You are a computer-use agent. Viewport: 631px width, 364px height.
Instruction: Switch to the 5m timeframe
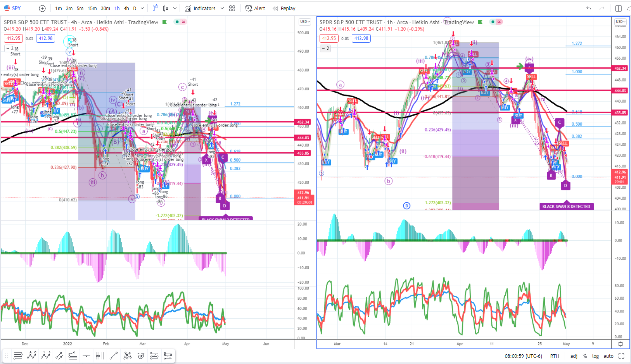point(80,8)
